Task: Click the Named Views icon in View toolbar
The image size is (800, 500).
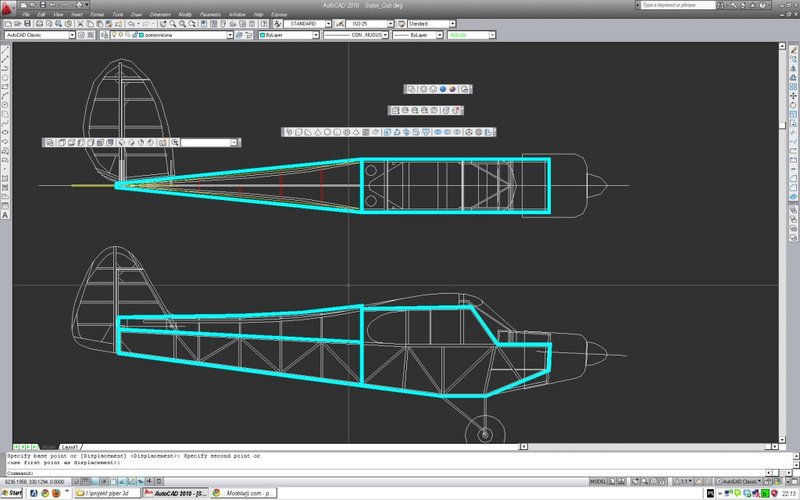Action: point(49,143)
